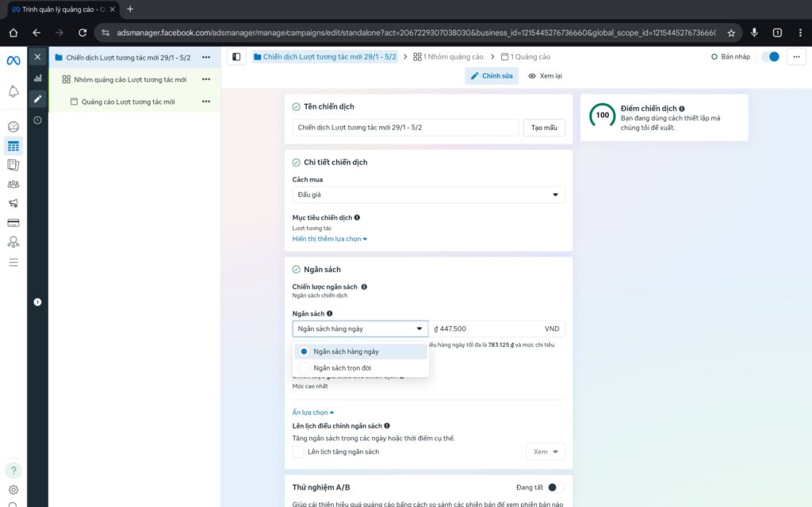
Task: Select the Ngân sách hàng ngày option
Action: coord(346,351)
